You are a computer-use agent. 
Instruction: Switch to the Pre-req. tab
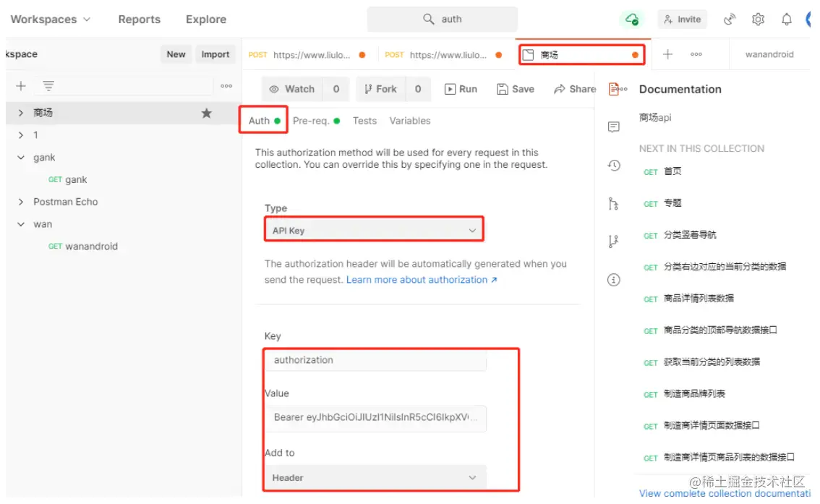[316, 121]
